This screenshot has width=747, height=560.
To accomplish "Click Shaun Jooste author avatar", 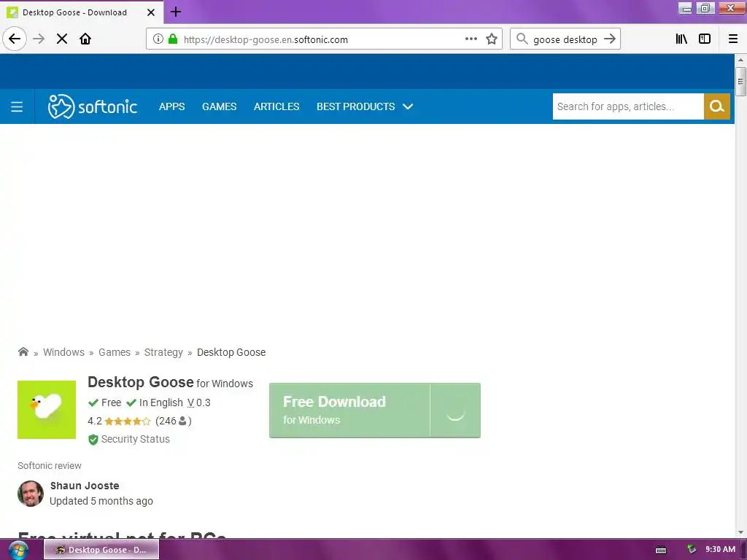I will coord(31,494).
